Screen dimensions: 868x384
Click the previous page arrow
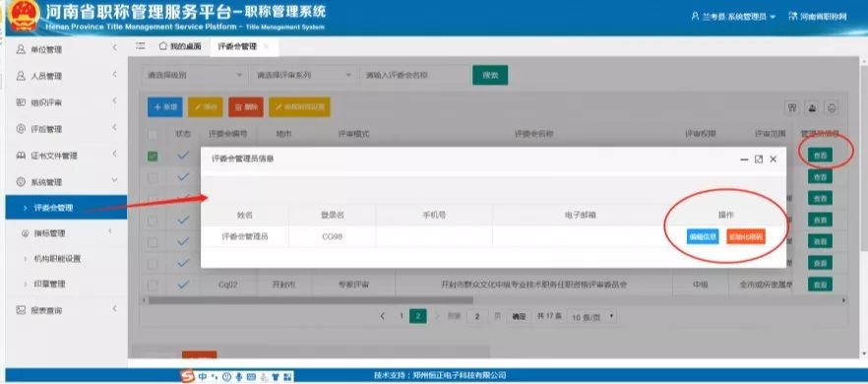click(383, 316)
